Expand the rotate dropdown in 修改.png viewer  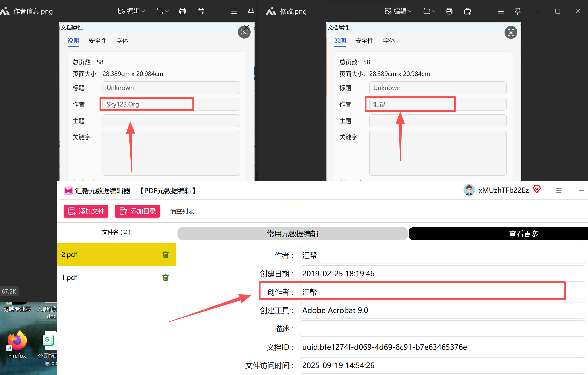click(x=429, y=11)
